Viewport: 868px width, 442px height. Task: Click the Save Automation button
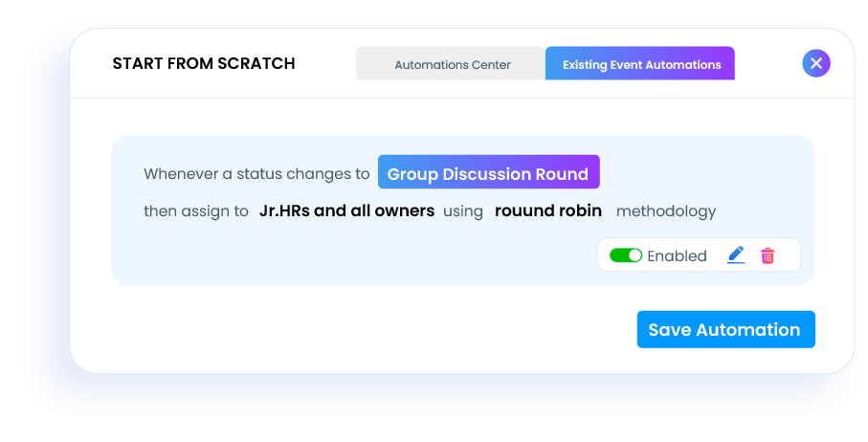tap(725, 329)
